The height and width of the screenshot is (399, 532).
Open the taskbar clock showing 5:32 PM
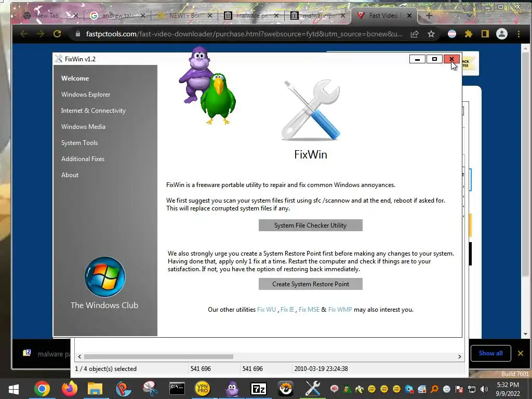pos(508,389)
